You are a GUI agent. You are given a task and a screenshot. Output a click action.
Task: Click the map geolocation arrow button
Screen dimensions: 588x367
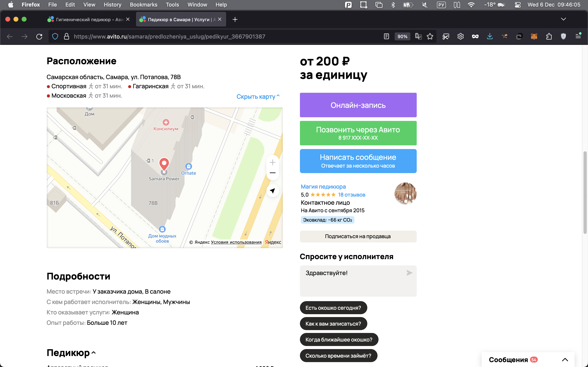click(273, 191)
